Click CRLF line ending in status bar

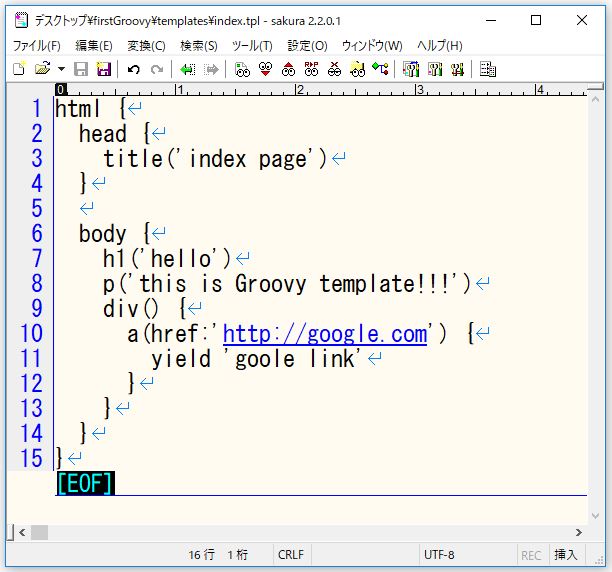[x=291, y=554]
